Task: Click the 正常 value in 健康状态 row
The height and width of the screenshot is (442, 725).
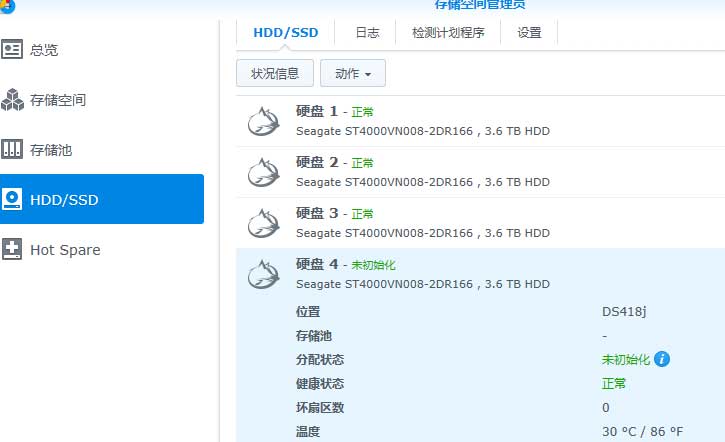Action: pyautogui.click(x=614, y=384)
